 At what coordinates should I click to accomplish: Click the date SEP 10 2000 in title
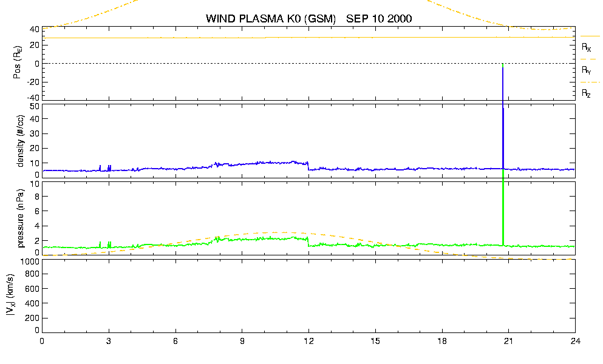click(x=379, y=18)
